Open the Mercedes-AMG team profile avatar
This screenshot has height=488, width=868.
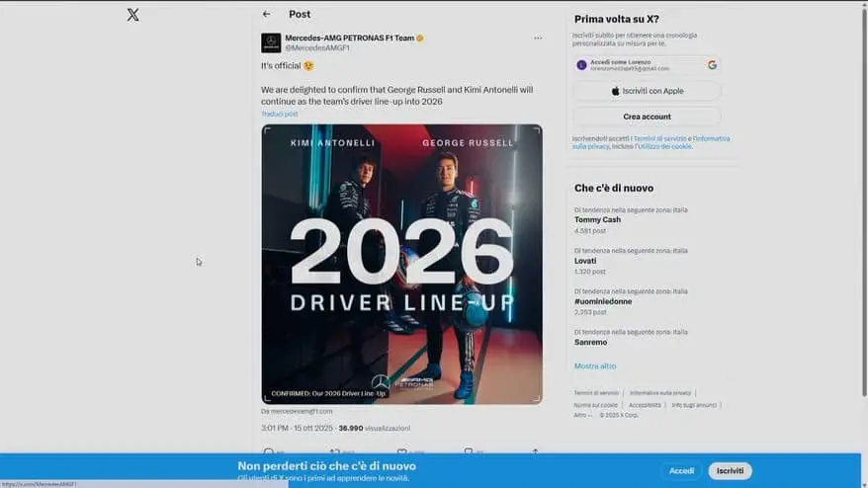[x=270, y=42]
